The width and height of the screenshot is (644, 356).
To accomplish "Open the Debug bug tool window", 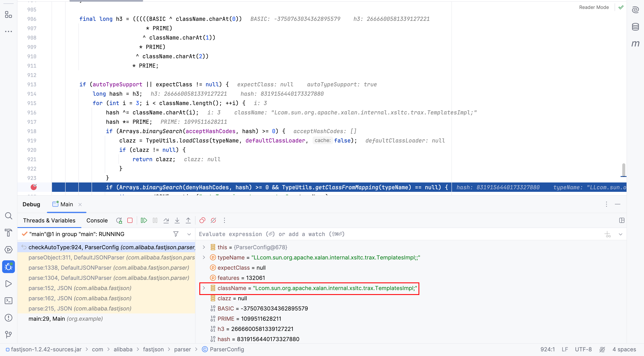I will coord(9,267).
